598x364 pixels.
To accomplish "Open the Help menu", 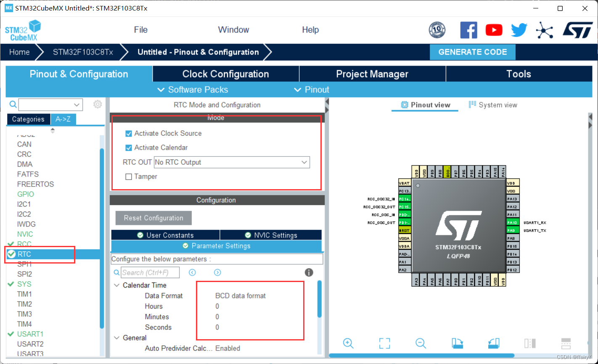I will (x=310, y=30).
